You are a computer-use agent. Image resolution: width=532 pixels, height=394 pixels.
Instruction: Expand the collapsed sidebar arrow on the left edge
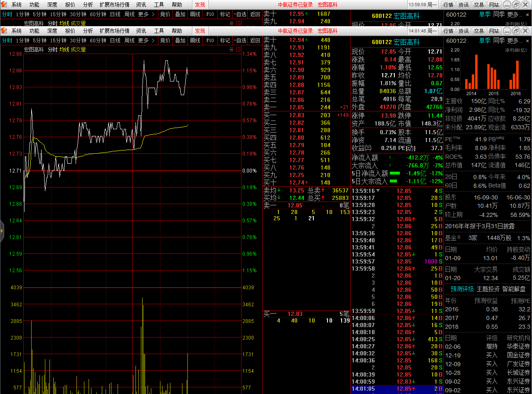2,230
